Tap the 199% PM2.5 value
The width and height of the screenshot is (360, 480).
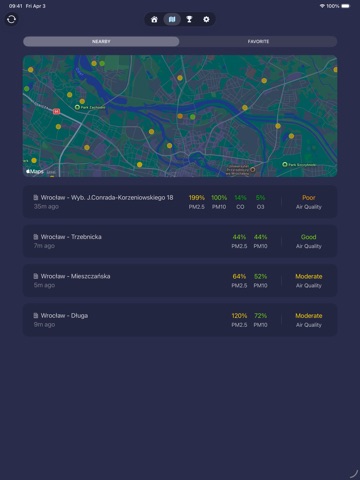tap(197, 198)
